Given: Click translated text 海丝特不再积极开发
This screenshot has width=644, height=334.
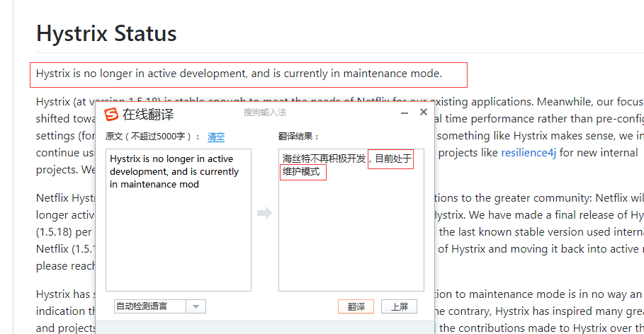Looking at the screenshot, I should coord(324,159).
